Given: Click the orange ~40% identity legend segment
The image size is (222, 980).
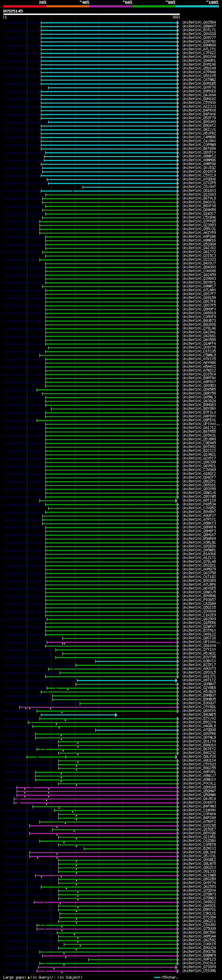Looking at the screenshot, I should coord(68,6).
